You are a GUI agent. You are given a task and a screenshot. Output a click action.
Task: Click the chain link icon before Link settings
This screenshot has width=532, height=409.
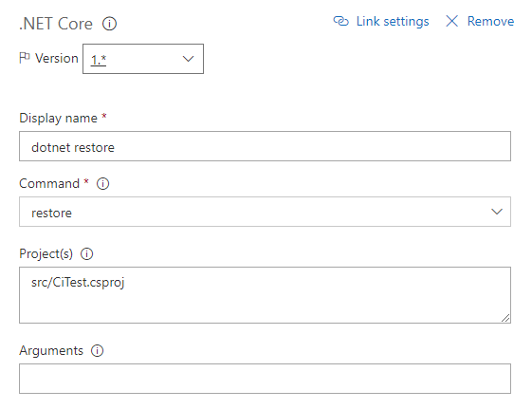(340, 21)
